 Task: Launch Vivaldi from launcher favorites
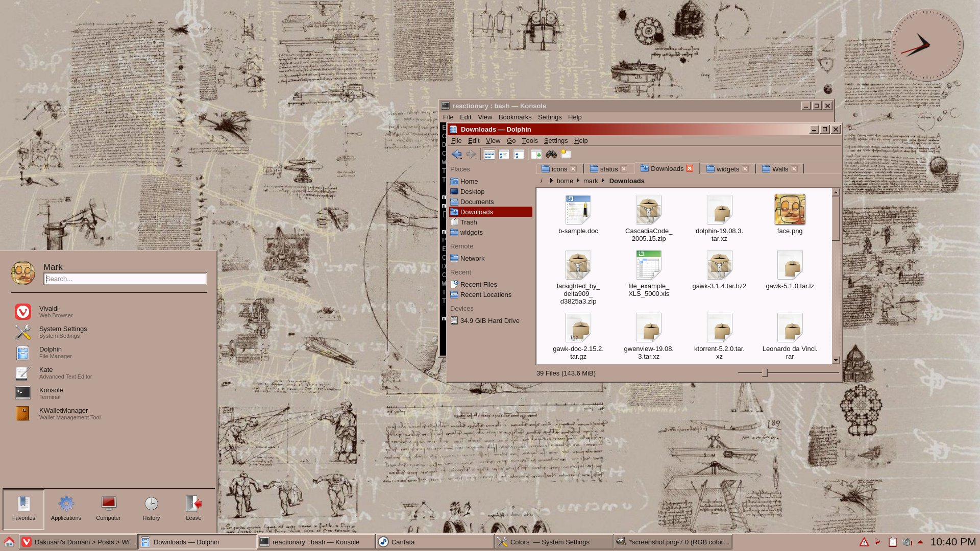110,312
